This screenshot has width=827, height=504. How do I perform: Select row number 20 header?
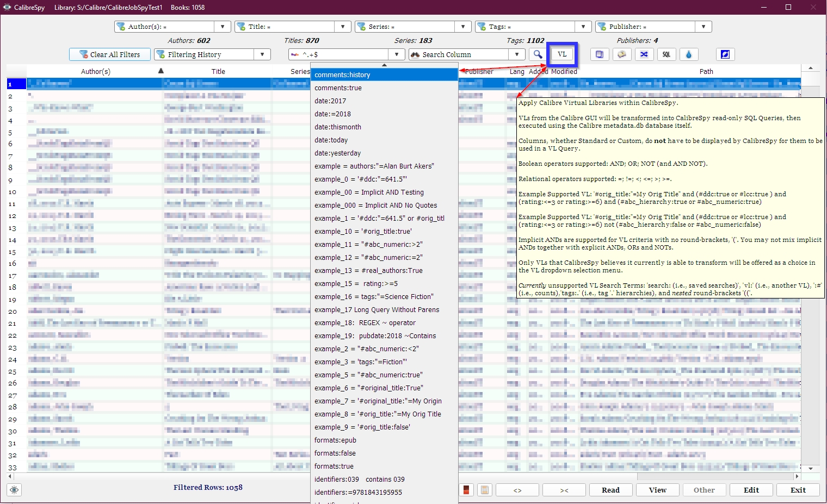click(x=16, y=311)
